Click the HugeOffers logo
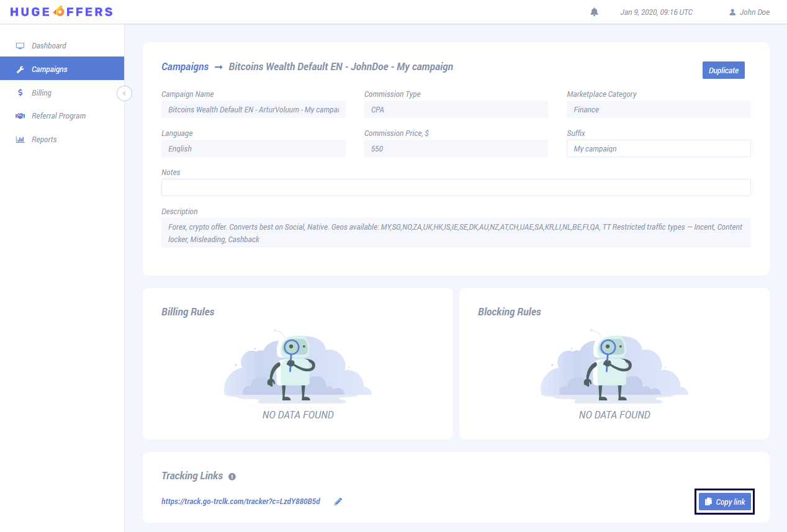The height and width of the screenshot is (532, 787). coord(61,12)
